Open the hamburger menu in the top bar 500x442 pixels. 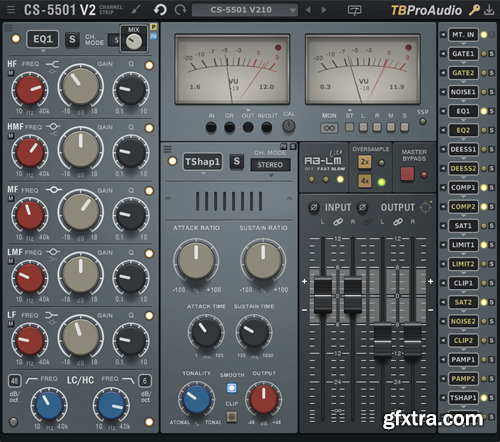point(11,10)
